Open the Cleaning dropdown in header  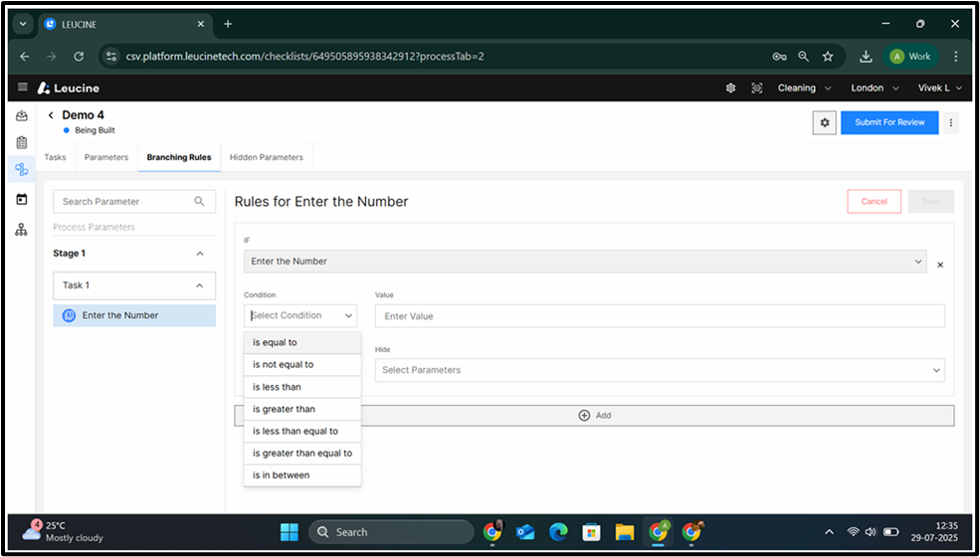804,88
